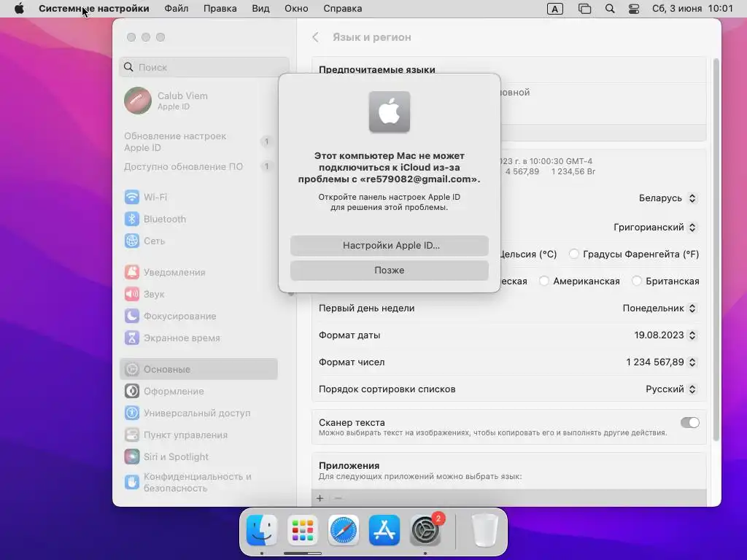
Task: Open the Trash in the Dock
Action: (484, 530)
